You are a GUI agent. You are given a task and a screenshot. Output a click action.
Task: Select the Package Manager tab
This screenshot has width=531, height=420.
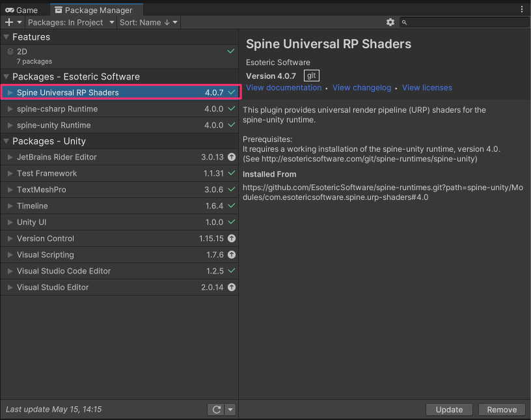point(96,10)
